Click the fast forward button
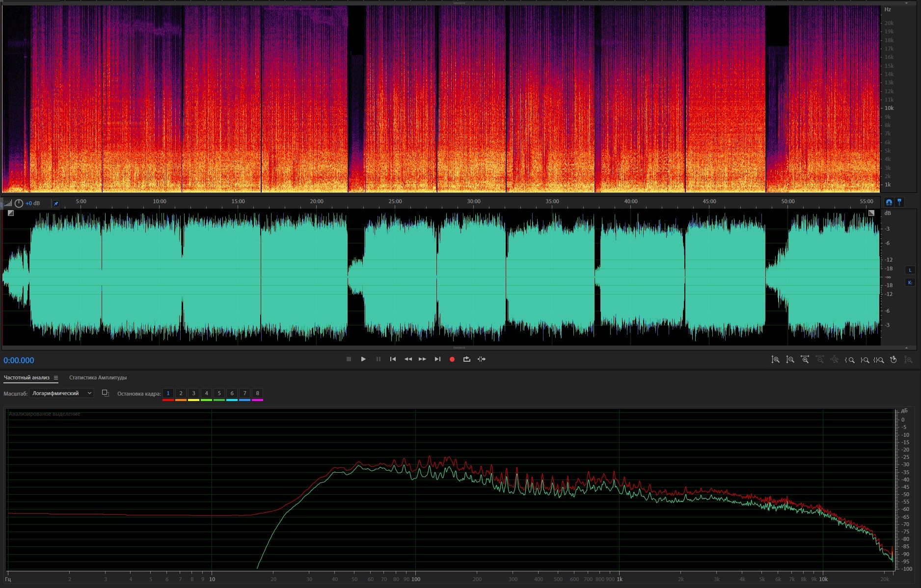The image size is (921, 588). click(422, 359)
